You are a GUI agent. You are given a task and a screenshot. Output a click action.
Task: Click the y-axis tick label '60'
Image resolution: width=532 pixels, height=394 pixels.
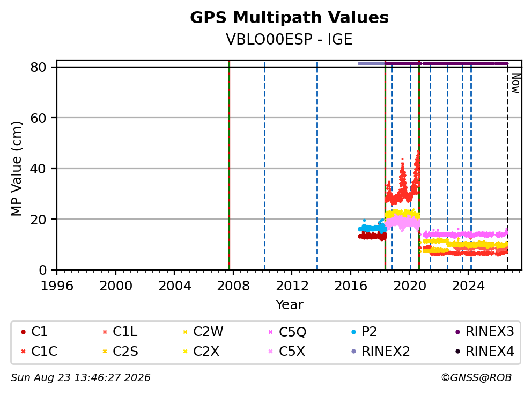click(38, 118)
